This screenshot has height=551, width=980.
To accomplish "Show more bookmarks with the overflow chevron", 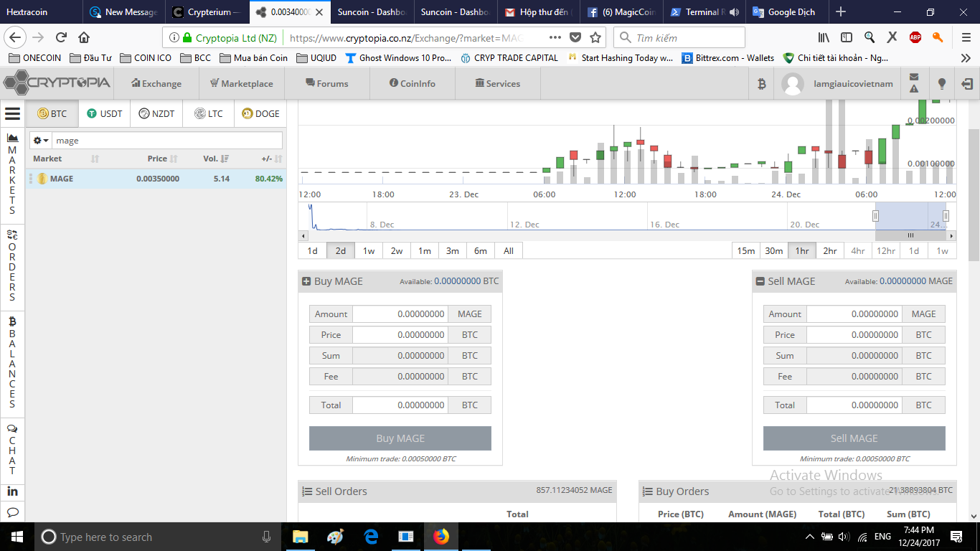I will pyautogui.click(x=966, y=58).
